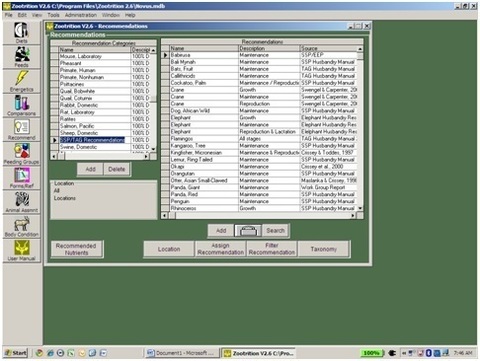The image size is (480, 361).
Task: Open the Tools menu
Action: coord(53,15)
